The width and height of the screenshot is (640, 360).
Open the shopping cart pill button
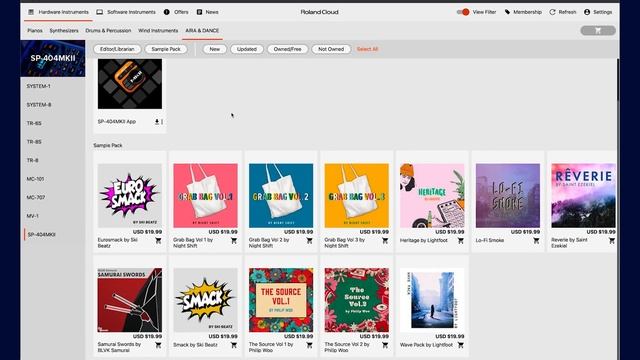click(x=598, y=31)
